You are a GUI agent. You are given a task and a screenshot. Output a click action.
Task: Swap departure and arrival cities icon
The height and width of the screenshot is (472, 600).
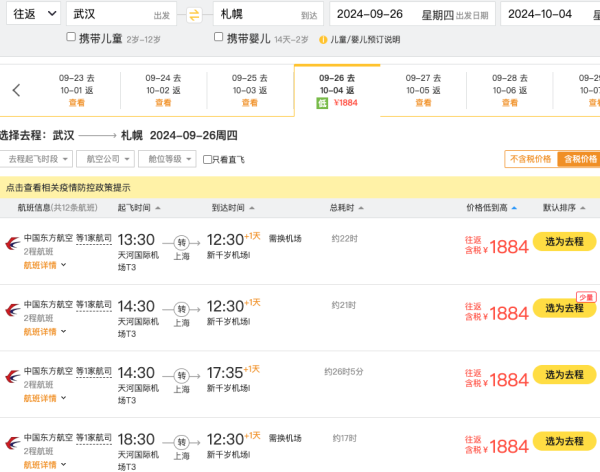(194, 15)
